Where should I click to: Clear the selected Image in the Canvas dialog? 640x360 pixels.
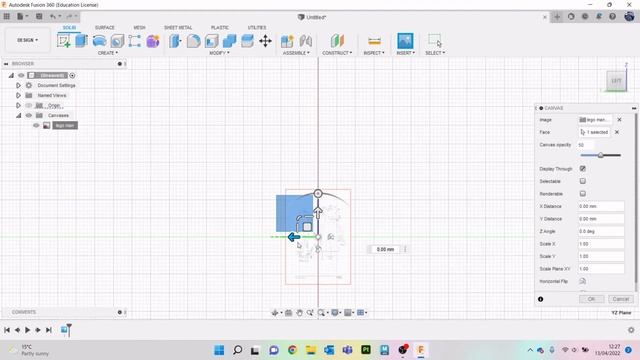coord(619,120)
